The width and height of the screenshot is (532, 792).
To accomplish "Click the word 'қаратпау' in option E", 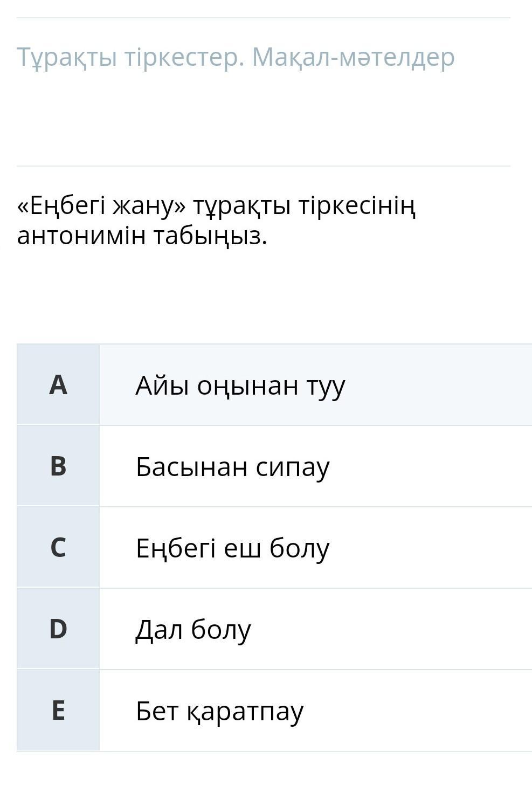I will 245,712.
